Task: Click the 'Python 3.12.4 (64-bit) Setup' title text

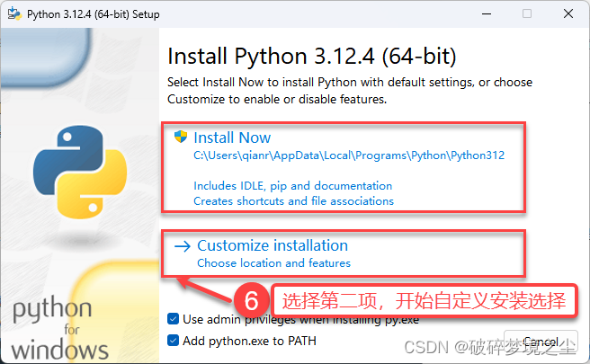Action: click(x=94, y=14)
